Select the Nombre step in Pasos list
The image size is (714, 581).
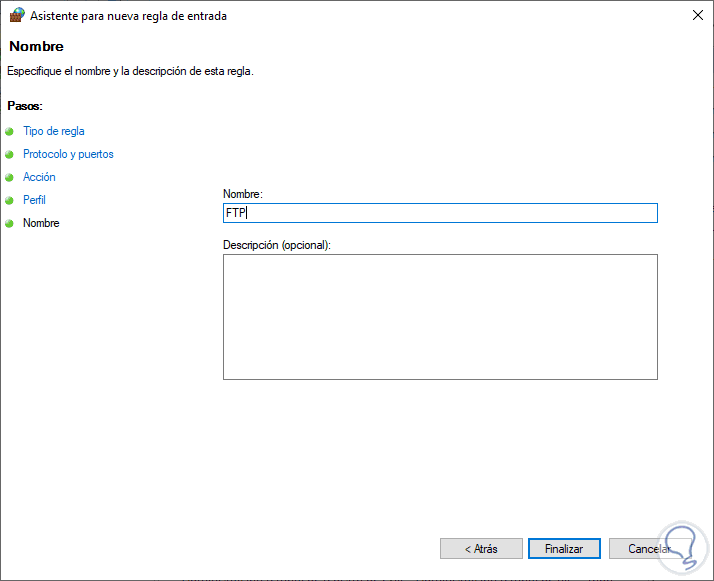41,223
